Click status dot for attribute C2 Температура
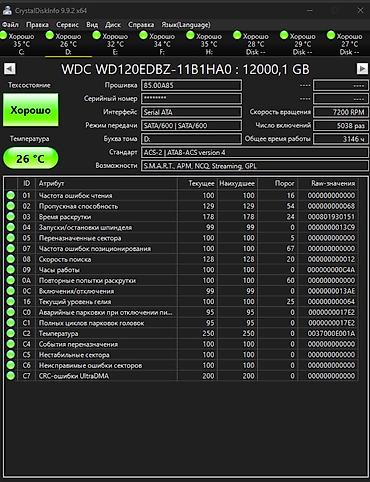 (11, 333)
